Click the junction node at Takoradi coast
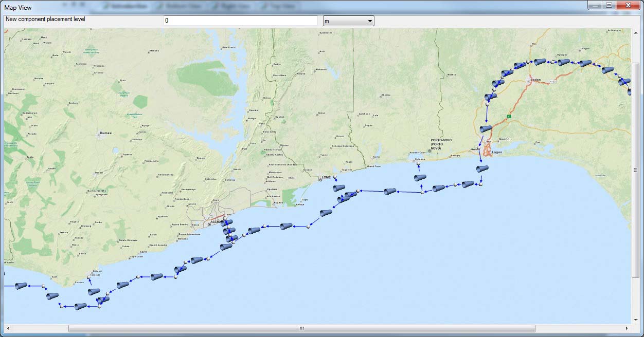644x337 pixels. [x=88, y=278]
